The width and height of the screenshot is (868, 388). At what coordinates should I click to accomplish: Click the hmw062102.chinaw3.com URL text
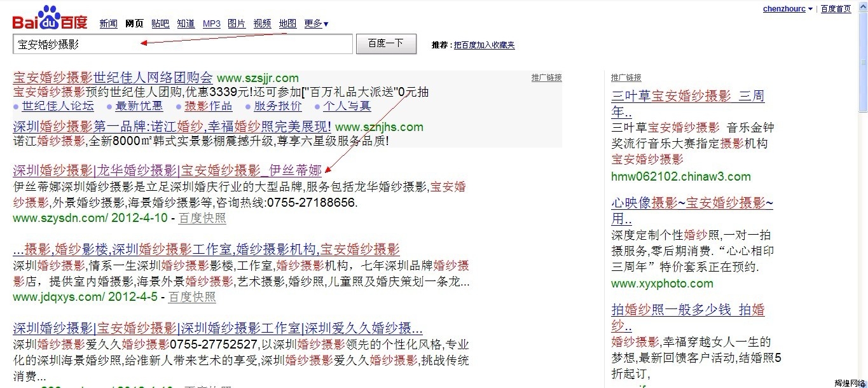pyautogui.click(x=681, y=177)
